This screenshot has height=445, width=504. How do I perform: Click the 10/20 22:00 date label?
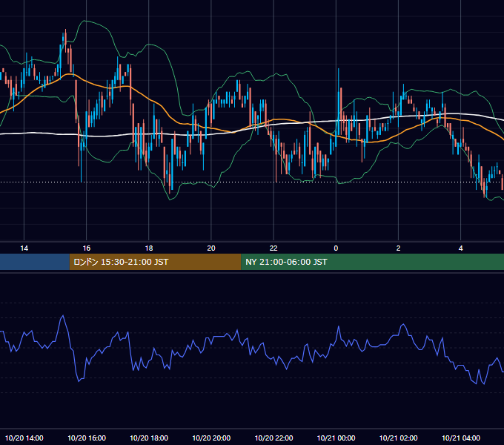(x=273, y=438)
